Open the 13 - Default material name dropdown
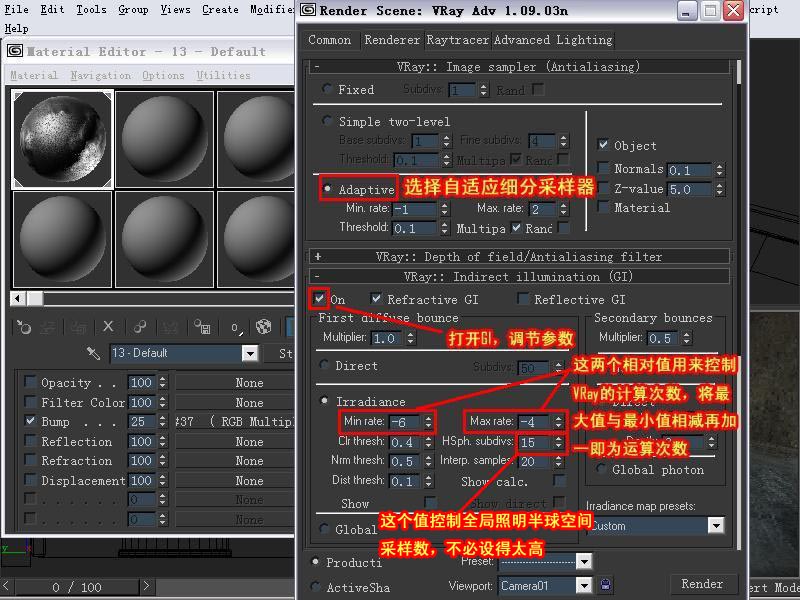The image size is (800, 600). (x=250, y=353)
